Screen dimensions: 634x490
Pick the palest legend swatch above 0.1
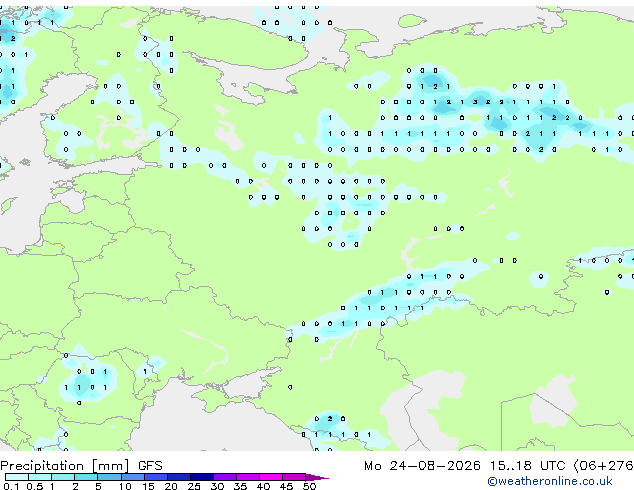17,477
